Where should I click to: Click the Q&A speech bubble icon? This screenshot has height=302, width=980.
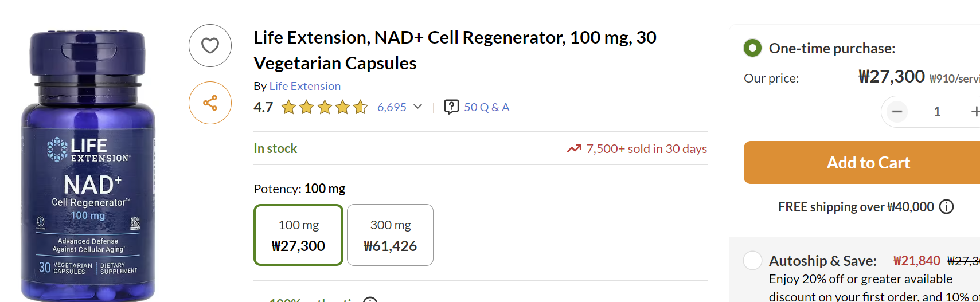pos(451,107)
